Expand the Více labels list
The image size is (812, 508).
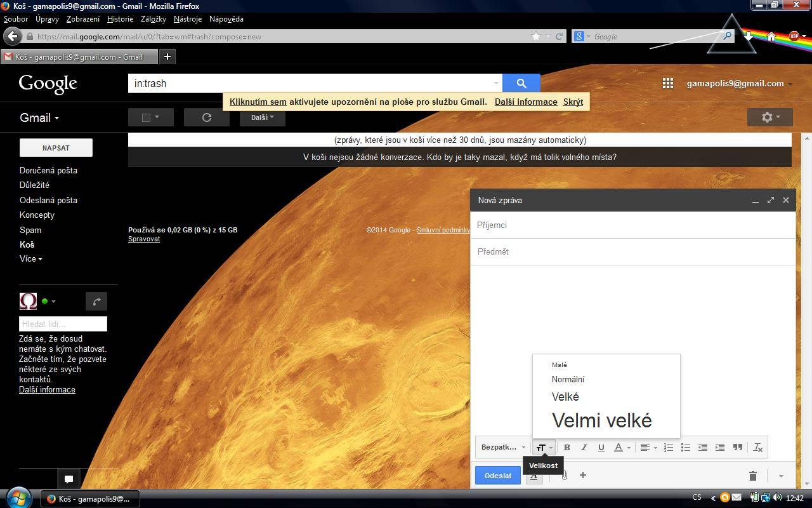(x=30, y=258)
